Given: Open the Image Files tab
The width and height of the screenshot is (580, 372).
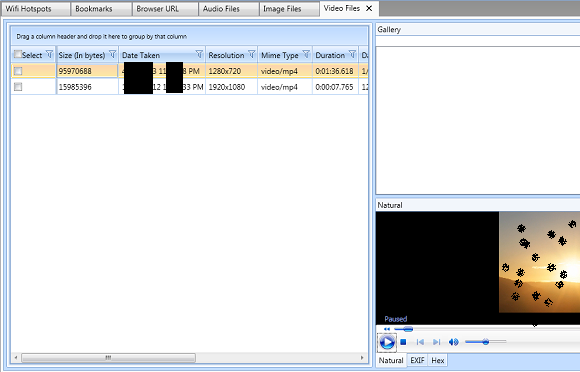Looking at the screenshot, I should (x=289, y=9).
